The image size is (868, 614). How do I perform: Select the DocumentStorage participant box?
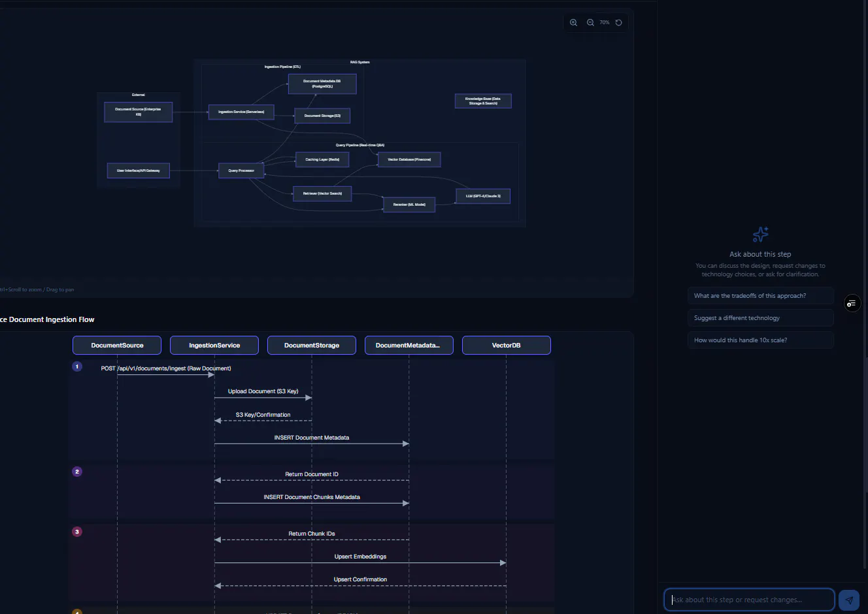[x=312, y=345]
